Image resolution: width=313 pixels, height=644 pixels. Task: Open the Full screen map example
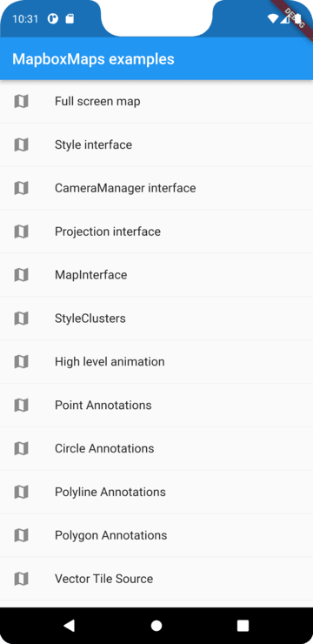tap(156, 101)
